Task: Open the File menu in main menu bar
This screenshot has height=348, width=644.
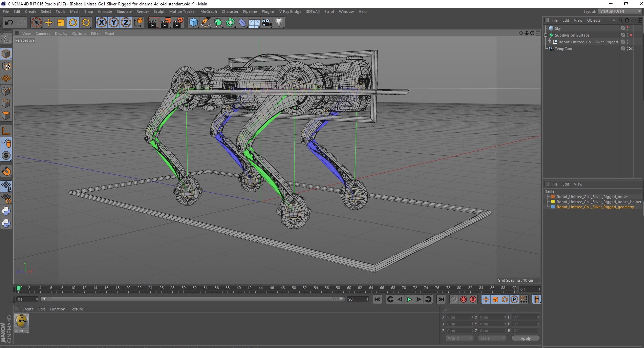Action: pos(6,12)
